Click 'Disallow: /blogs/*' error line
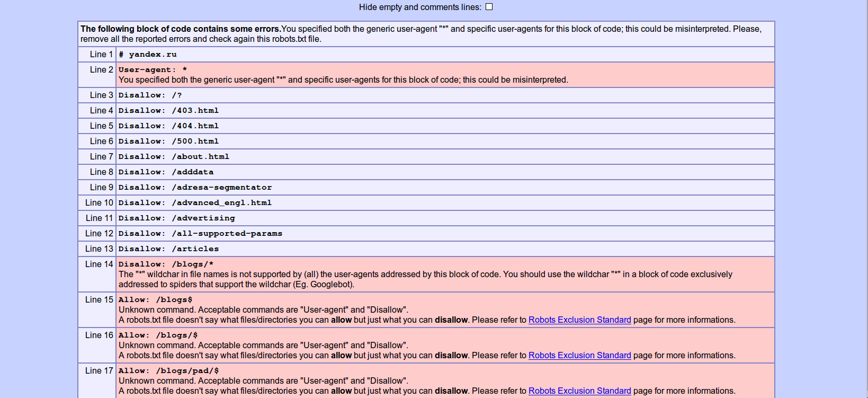Viewport: 868px width, 398px height. (166, 264)
